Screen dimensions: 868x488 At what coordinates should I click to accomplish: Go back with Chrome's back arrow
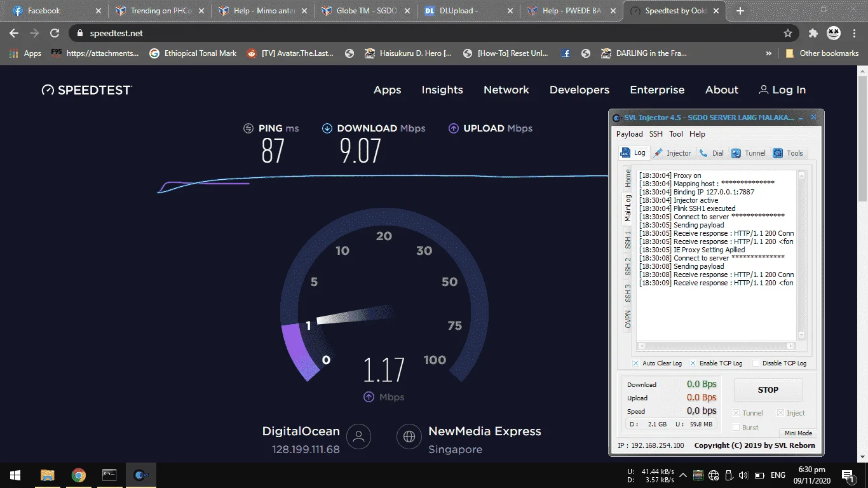pyautogui.click(x=14, y=33)
